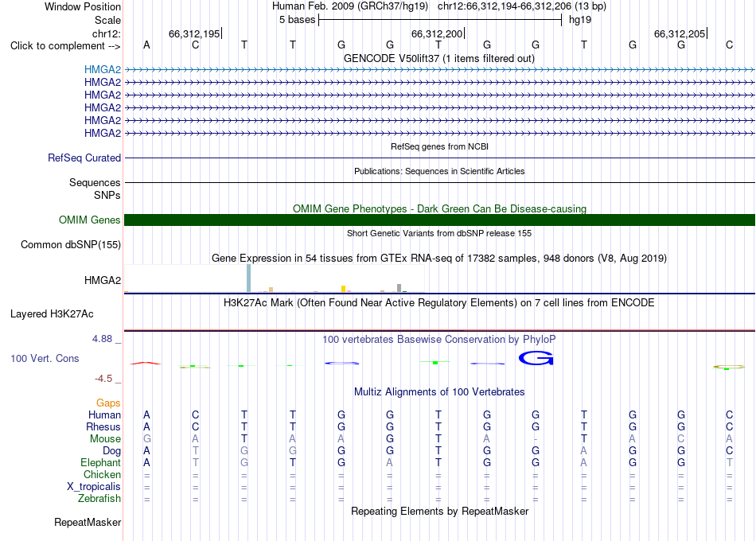Select the Elephant alignment row label
Image resolution: width=756 pixels, height=541 pixels.
[x=100, y=462]
